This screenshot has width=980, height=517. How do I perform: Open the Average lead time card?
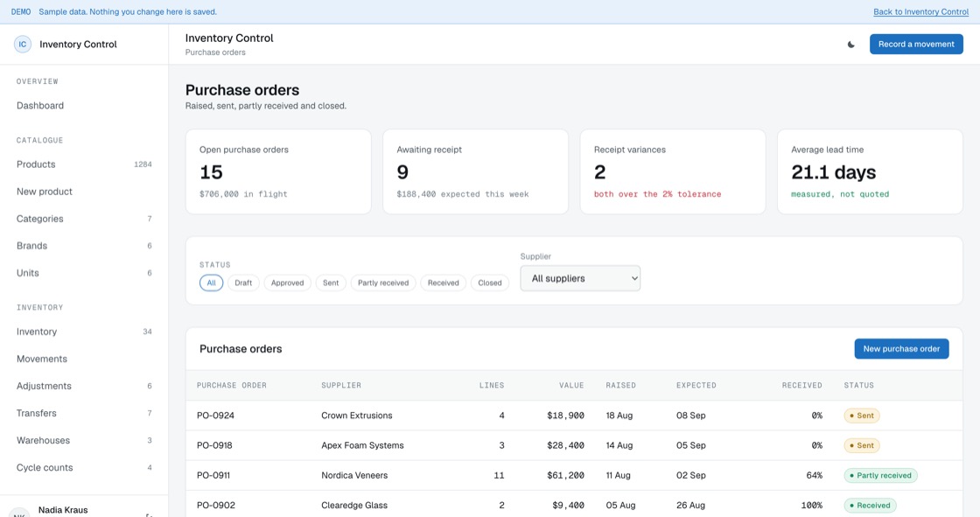tap(870, 172)
